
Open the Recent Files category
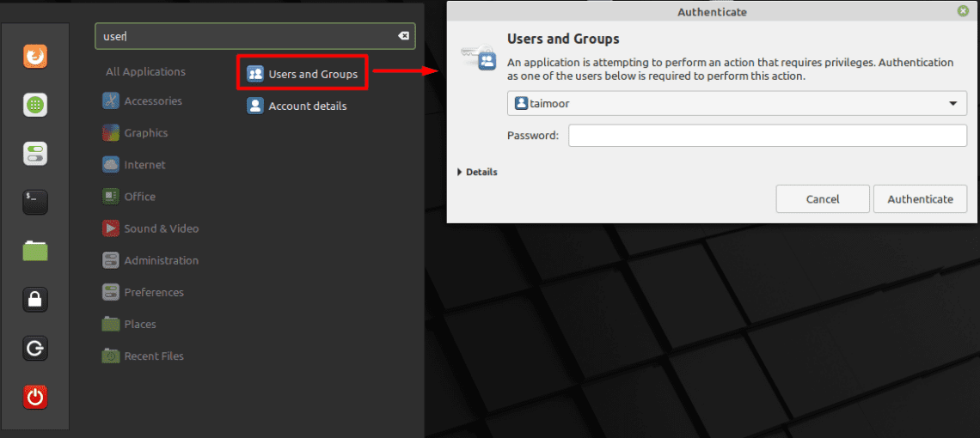click(x=143, y=356)
